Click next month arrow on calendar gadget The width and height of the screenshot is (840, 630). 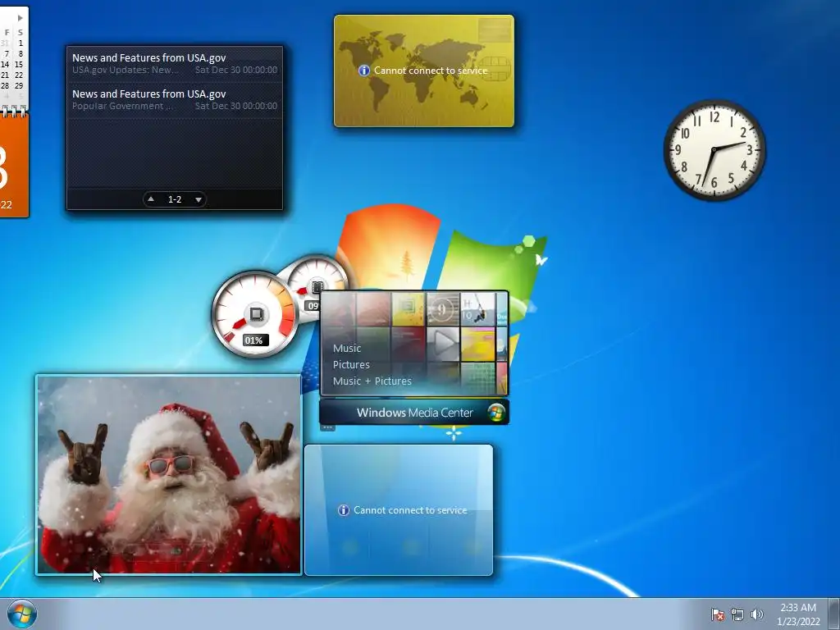21,18
